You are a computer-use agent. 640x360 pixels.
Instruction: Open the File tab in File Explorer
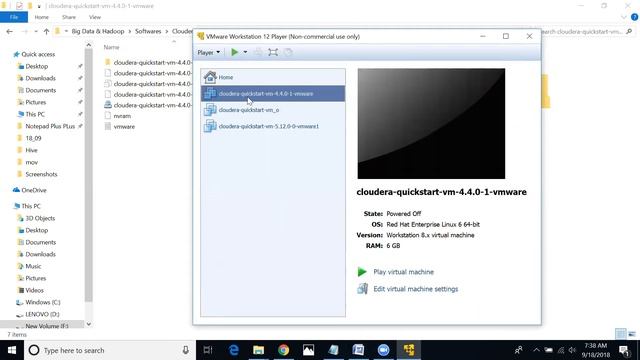(14, 17)
